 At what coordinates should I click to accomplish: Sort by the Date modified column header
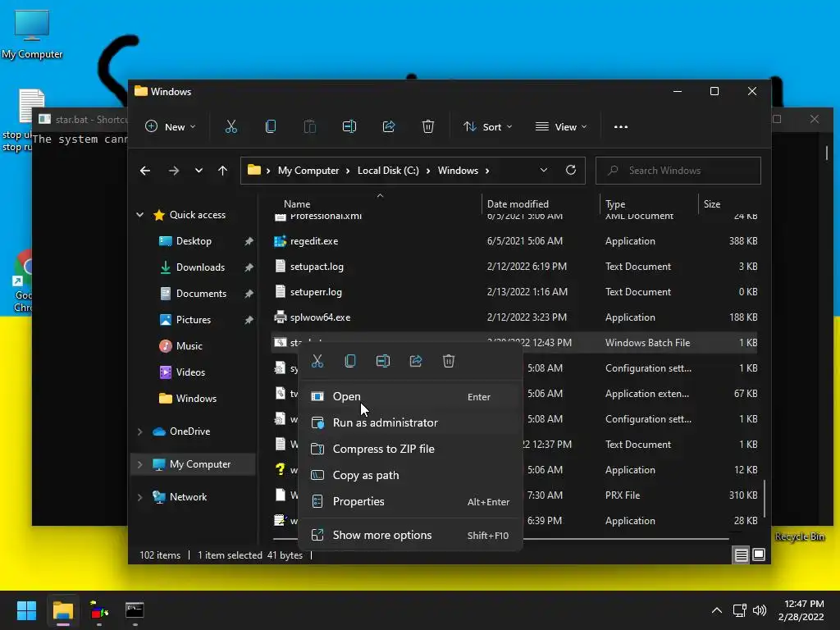pyautogui.click(x=518, y=204)
